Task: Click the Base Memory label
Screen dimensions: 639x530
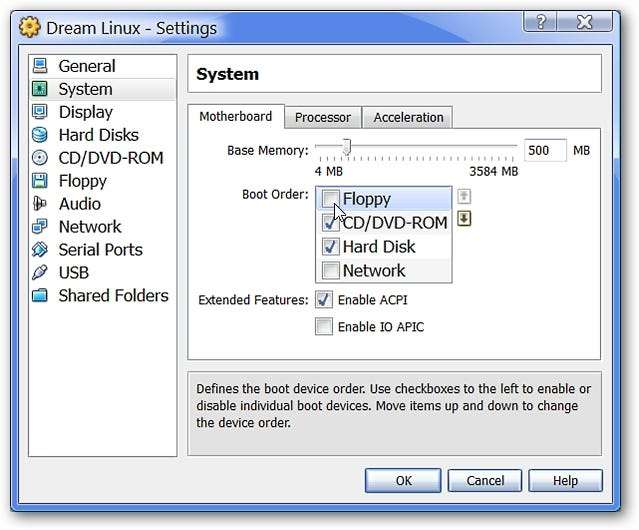Action: 268,150
